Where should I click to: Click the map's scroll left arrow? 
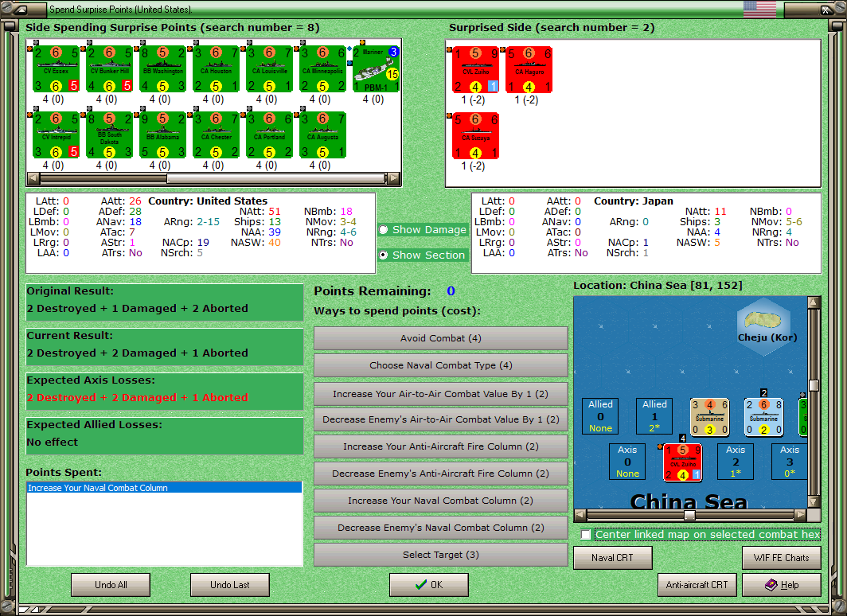(580, 514)
